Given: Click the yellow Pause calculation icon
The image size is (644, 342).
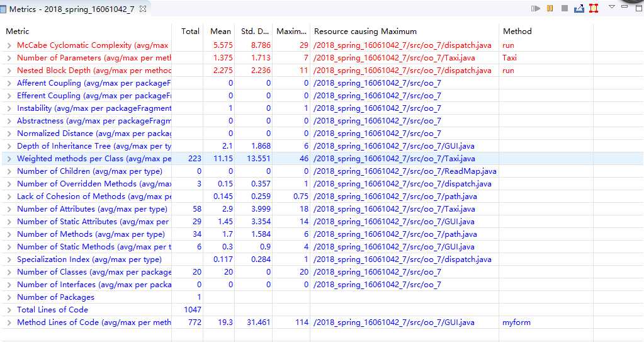Looking at the screenshot, I should [550, 8].
